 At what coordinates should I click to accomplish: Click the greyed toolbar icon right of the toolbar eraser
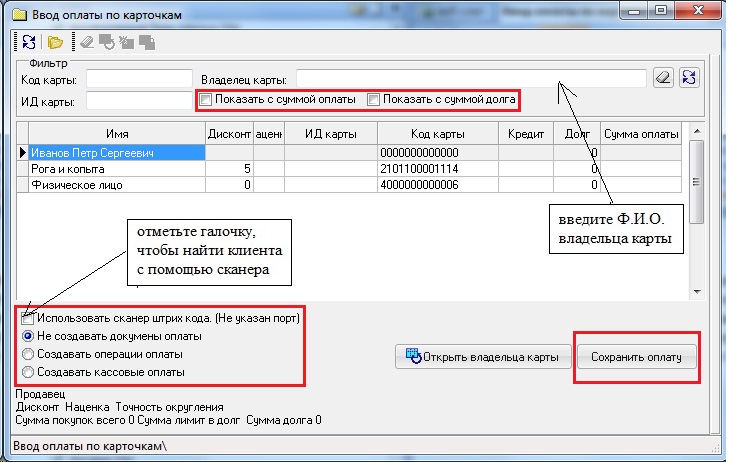point(107,43)
